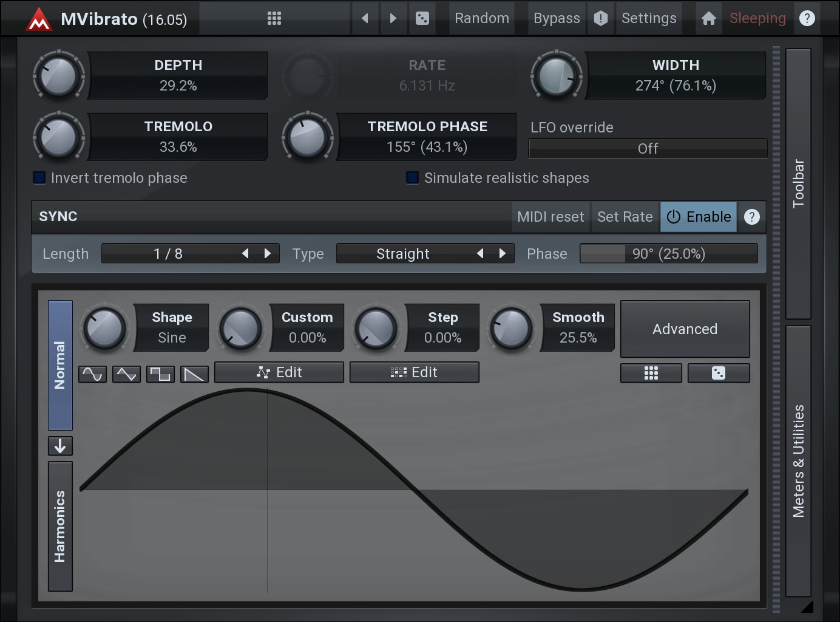
Task: Select the sine wave shape preset
Action: tap(92, 374)
